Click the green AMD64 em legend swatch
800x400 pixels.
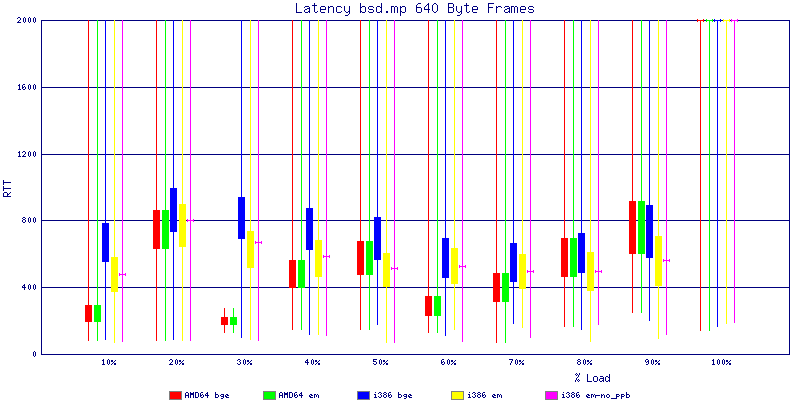tap(270, 395)
